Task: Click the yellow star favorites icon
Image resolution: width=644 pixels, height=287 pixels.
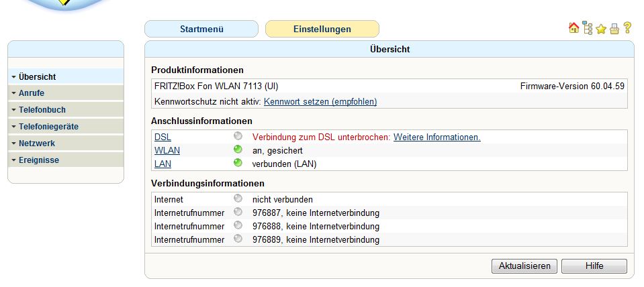Action: [601, 29]
